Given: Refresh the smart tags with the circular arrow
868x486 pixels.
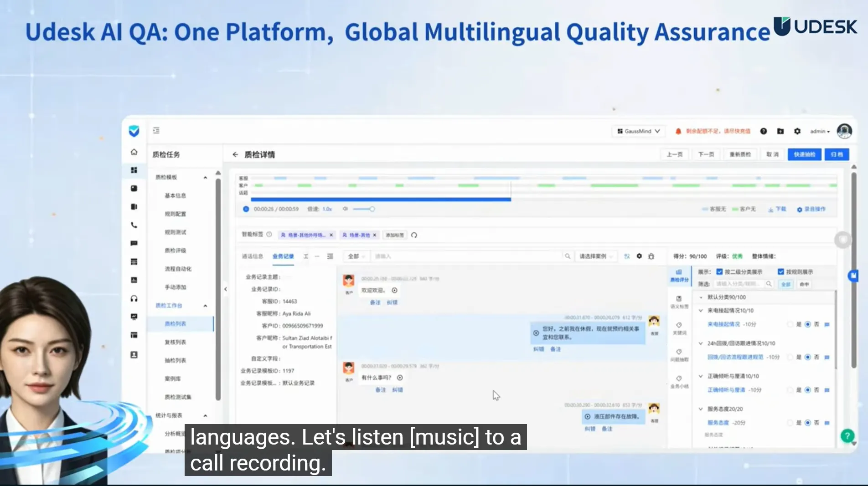Looking at the screenshot, I should click(414, 235).
